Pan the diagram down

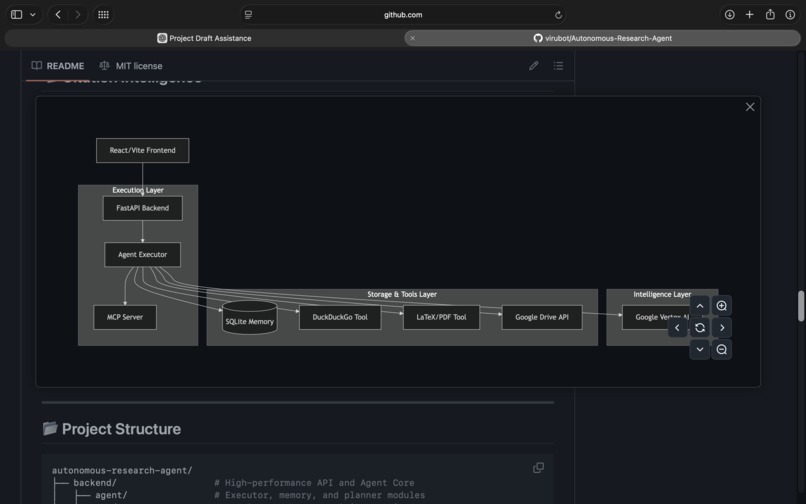(700, 349)
